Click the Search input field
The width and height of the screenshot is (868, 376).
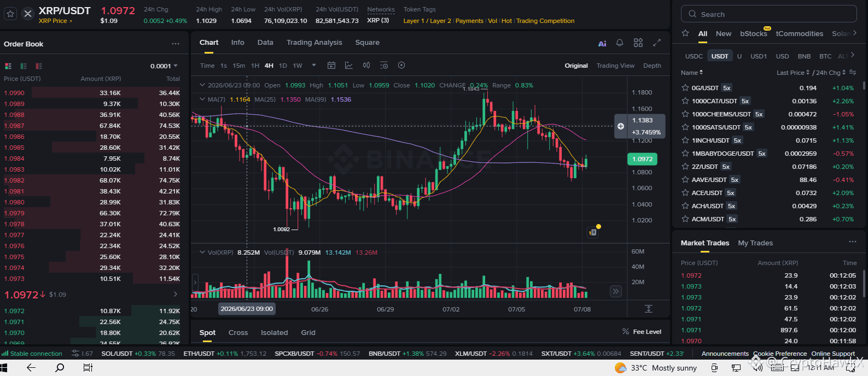(769, 14)
